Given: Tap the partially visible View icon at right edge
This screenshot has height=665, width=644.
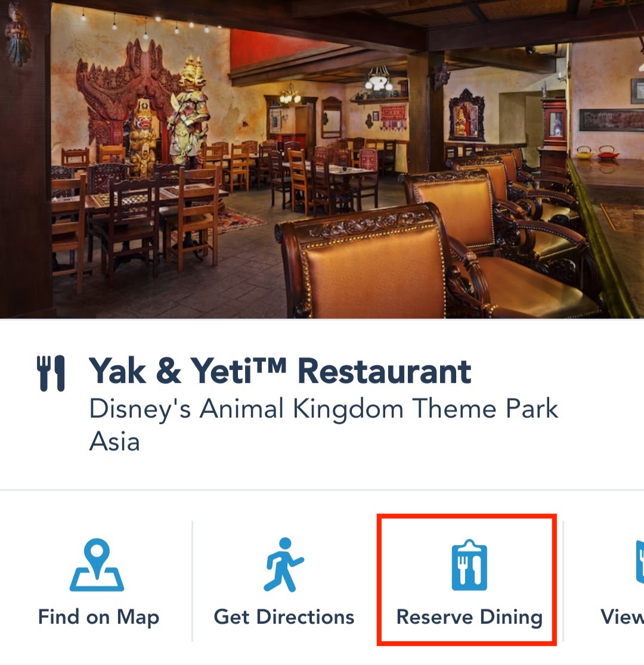Looking at the screenshot, I should coord(640,562).
